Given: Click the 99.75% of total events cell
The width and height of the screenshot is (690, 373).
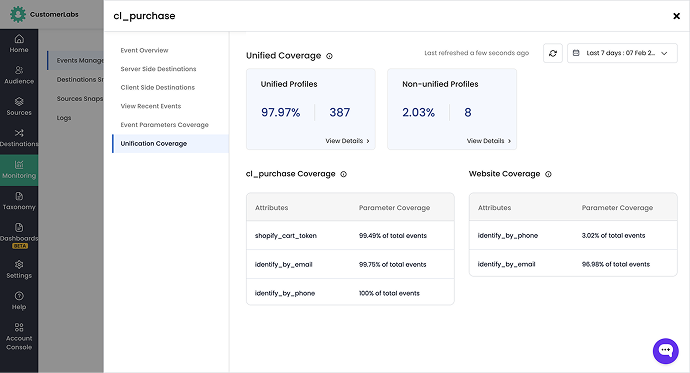Looking at the screenshot, I should coord(393,265).
